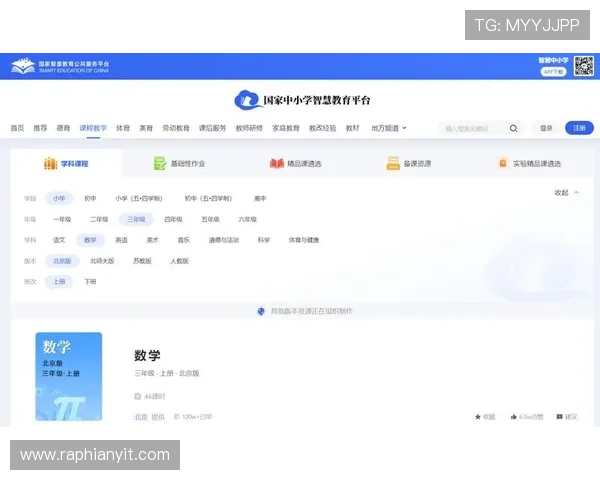Screen dimensions: 600x480
Task: Switch to the 基础性作业 tab
Action: coord(179,163)
